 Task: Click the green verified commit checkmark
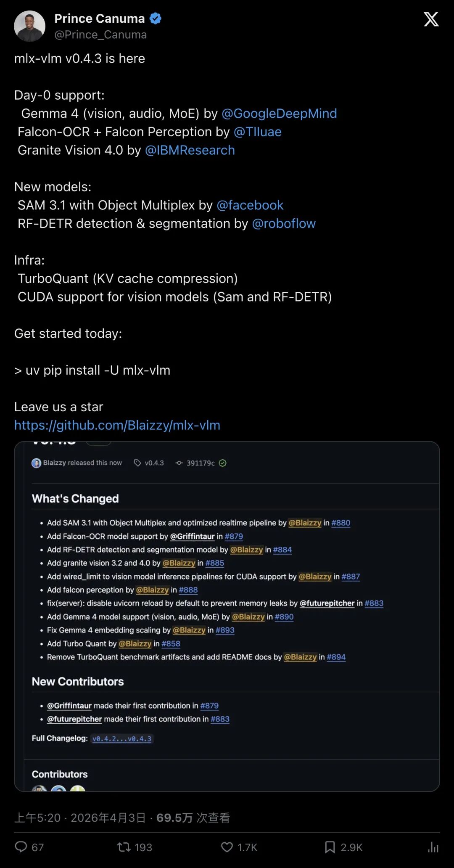coord(223,463)
